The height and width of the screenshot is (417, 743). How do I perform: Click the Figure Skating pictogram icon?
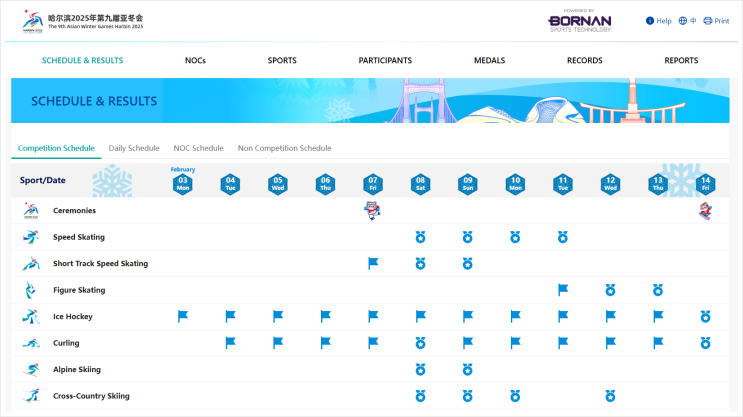pyautogui.click(x=31, y=290)
